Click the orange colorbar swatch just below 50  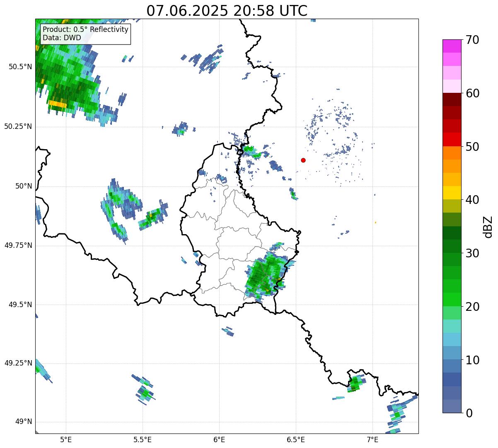pyautogui.click(x=452, y=153)
